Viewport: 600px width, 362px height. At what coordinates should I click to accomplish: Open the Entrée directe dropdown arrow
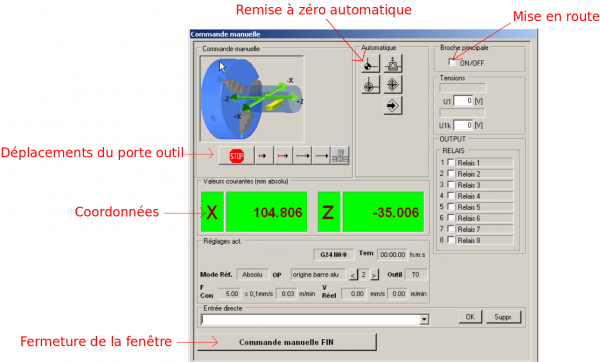[x=424, y=319]
